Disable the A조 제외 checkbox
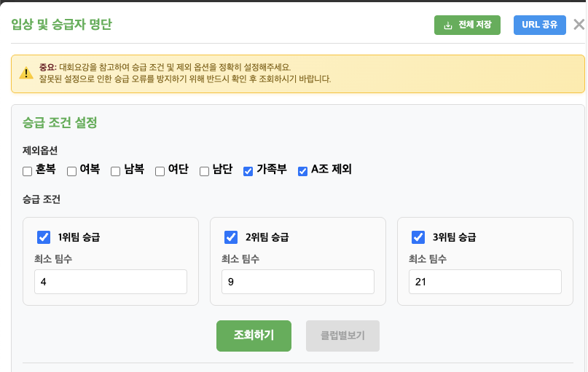This screenshot has width=588, height=372. [303, 171]
